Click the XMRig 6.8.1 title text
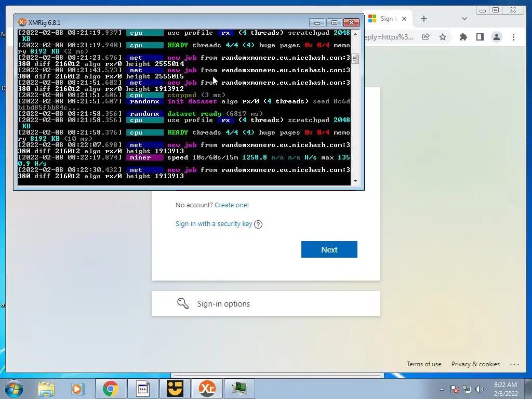532x399 pixels. [x=45, y=23]
